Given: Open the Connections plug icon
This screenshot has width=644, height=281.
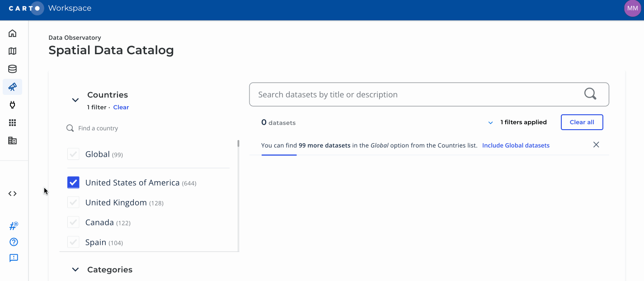Looking at the screenshot, I should click(x=13, y=105).
